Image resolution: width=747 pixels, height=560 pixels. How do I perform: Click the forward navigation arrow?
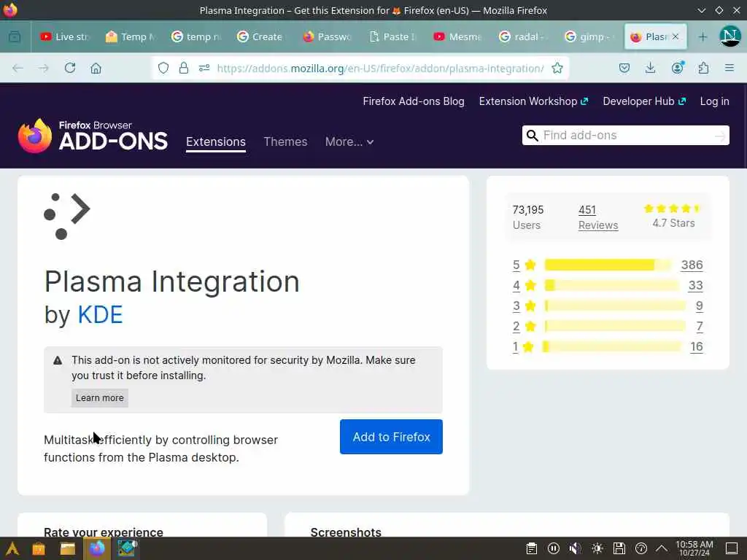[43, 68]
